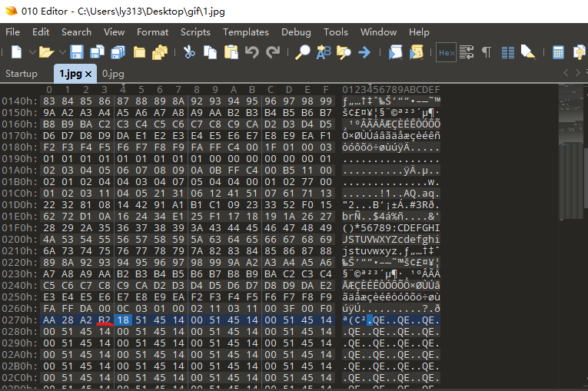
Task: Open the New file type dropdown arrow
Action: click(32, 52)
